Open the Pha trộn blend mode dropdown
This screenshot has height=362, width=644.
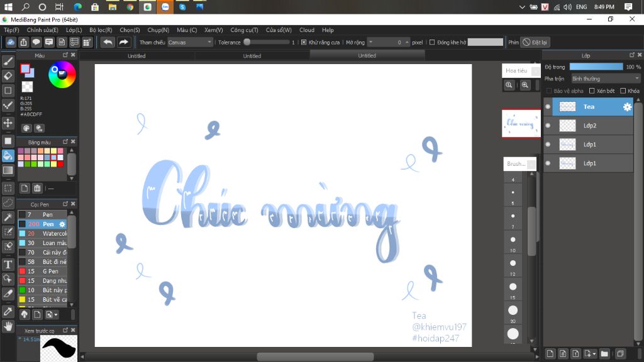tap(606, 79)
